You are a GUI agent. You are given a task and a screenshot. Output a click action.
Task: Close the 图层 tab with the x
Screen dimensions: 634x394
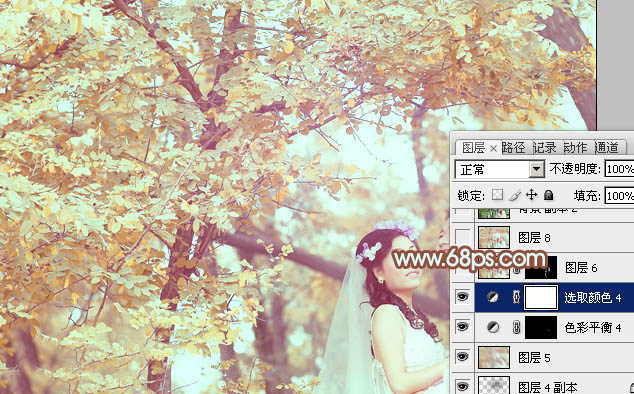493,149
